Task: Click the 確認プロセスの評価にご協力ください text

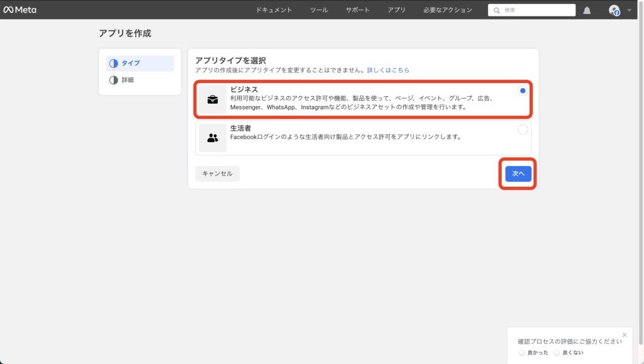Action: pos(570,341)
